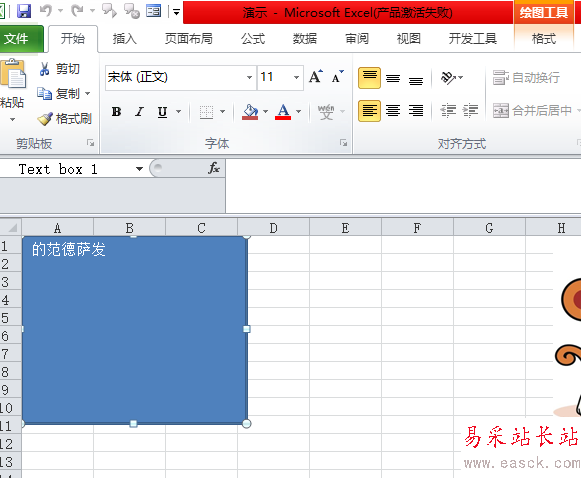Toggle underline formatting
This screenshot has width=581, height=478.
[x=162, y=111]
